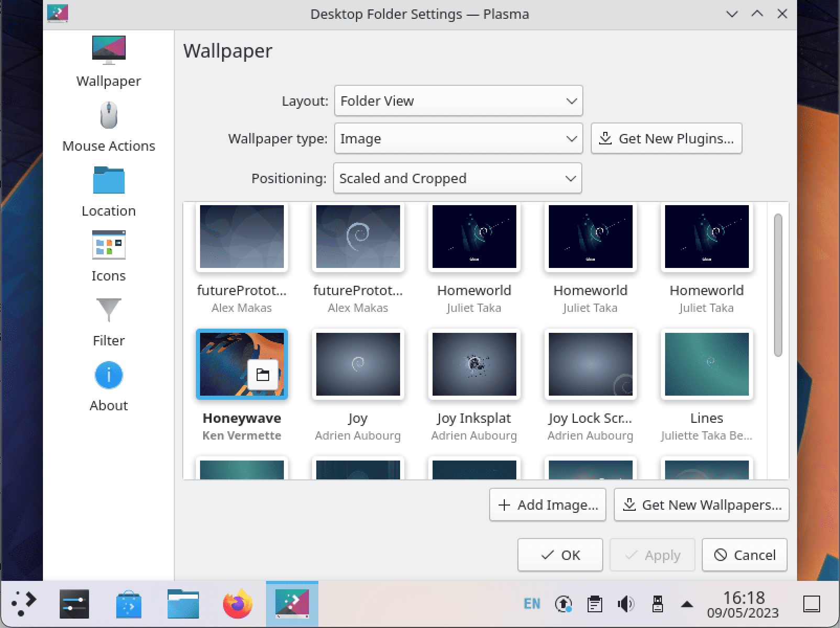Select the first futurePrototype wallpaper thumbnail
The image size is (840, 628).
point(242,237)
